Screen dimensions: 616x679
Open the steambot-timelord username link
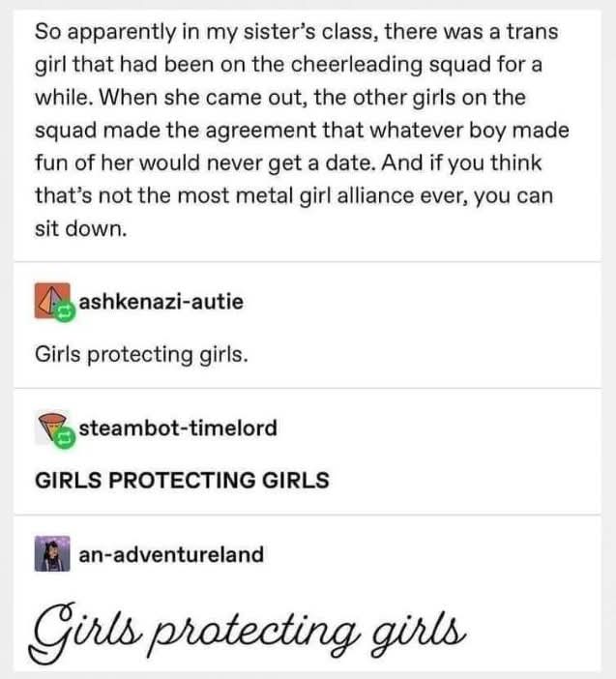177,428
